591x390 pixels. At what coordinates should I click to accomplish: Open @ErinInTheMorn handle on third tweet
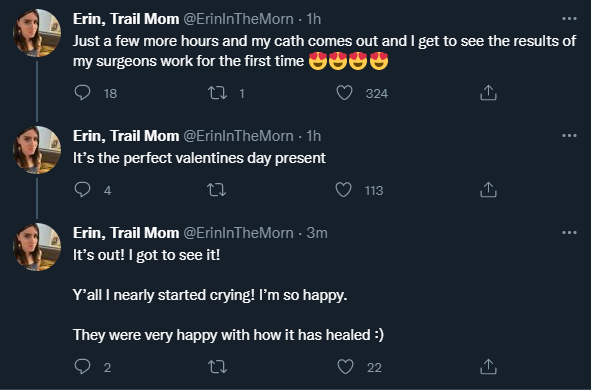[238, 233]
